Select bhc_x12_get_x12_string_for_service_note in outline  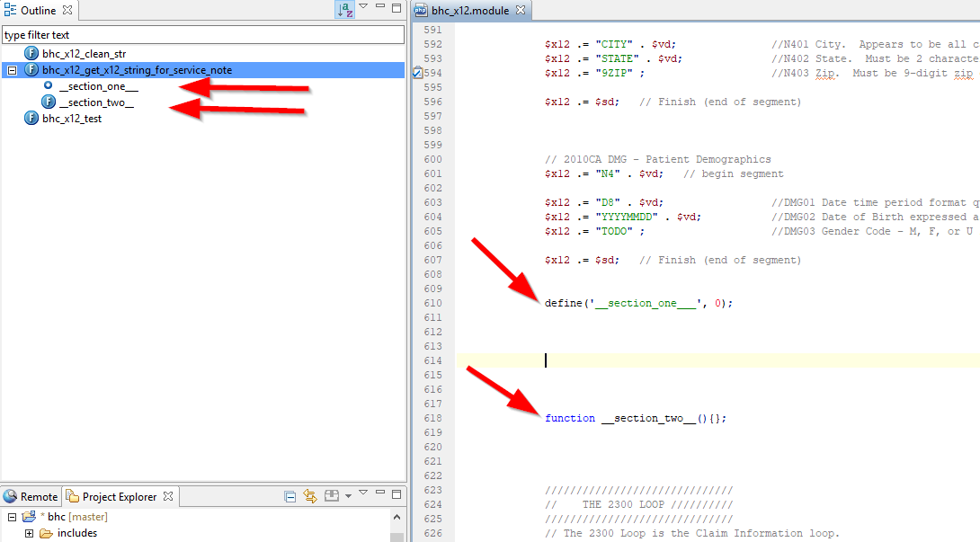[x=137, y=70]
